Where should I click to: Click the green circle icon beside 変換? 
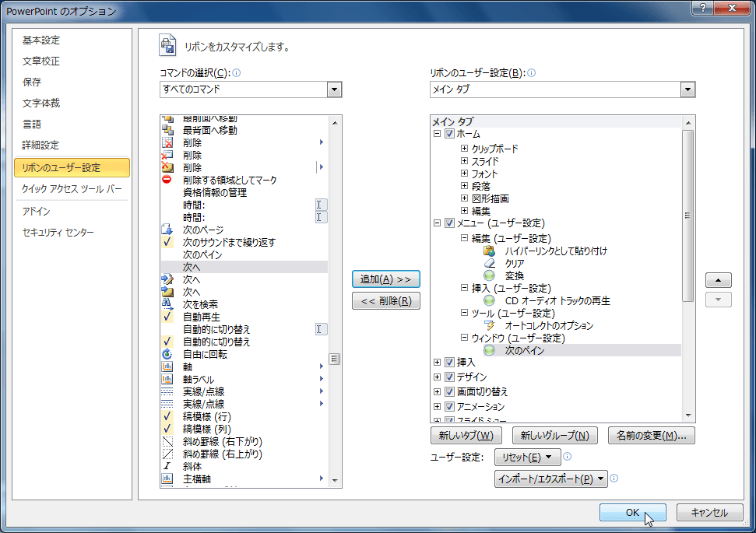[489, 275]
